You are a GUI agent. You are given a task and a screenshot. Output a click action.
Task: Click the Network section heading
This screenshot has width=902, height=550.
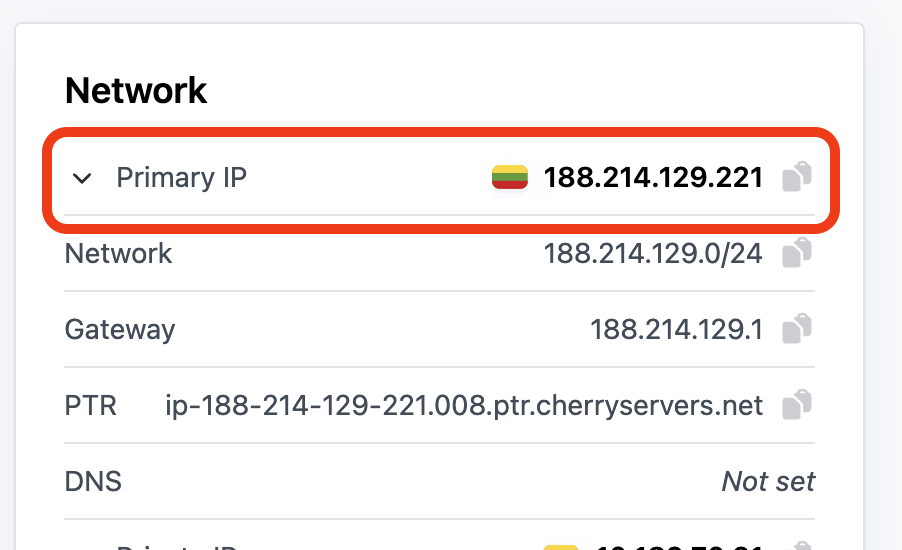click(136, 91)
